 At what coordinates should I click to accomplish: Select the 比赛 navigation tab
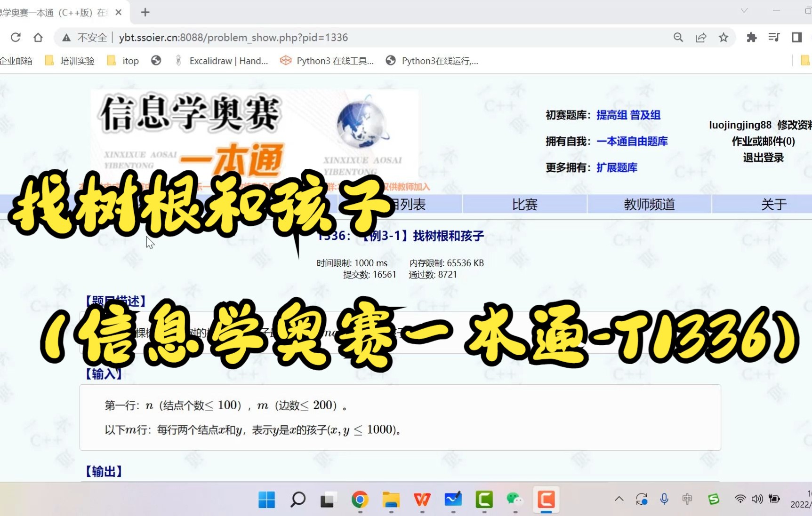(524, 204)
